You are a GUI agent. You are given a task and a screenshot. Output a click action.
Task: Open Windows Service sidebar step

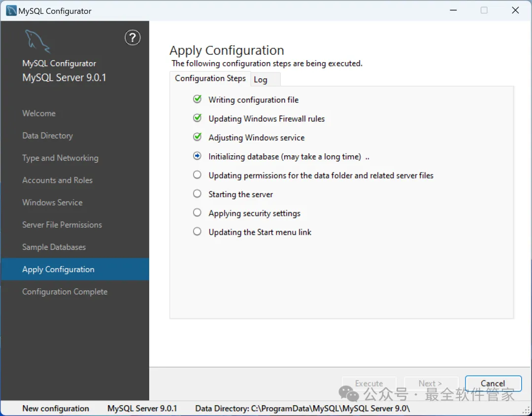click(x=52, y=203)
